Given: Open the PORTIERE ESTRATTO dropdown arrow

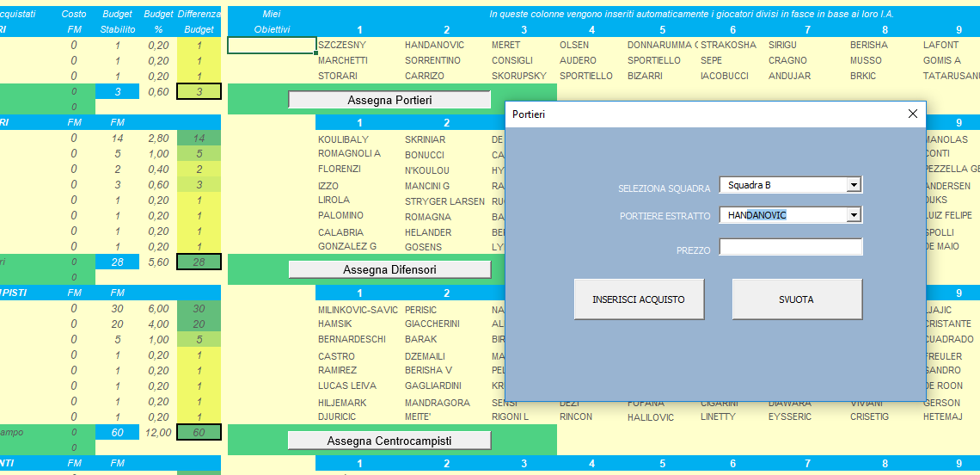Looking at the screenshot, I should click(854, 214).
